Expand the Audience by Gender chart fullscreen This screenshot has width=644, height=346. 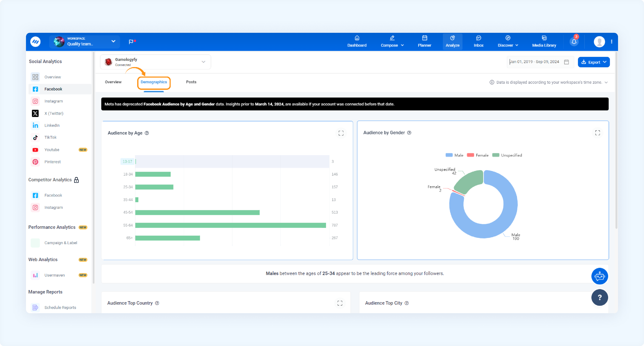tap(597, 132)
